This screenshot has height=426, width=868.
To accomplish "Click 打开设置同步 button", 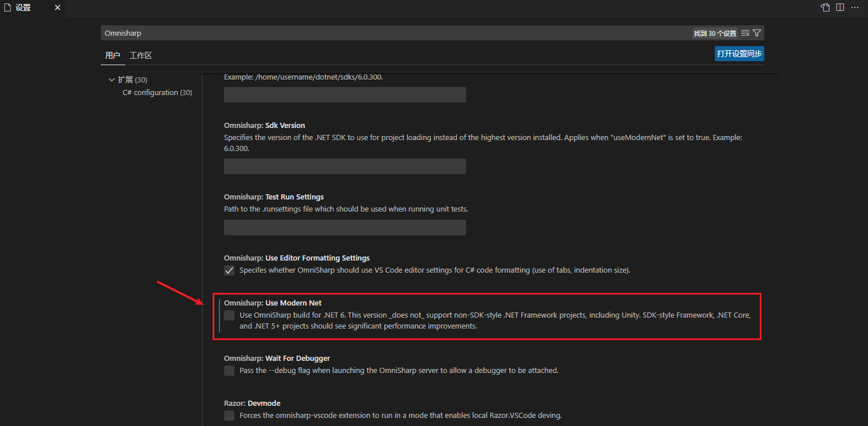I will click(x=740, y=54).
